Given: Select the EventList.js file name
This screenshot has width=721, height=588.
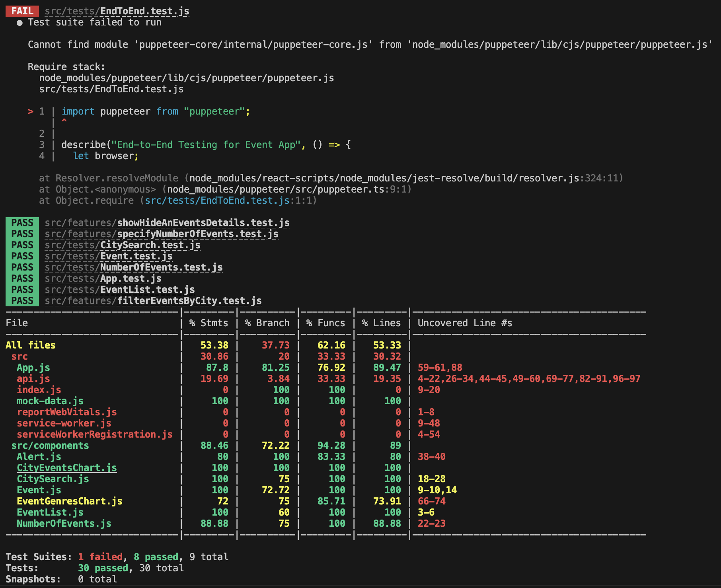Looking at the screenshot, I should click(50, 512).
